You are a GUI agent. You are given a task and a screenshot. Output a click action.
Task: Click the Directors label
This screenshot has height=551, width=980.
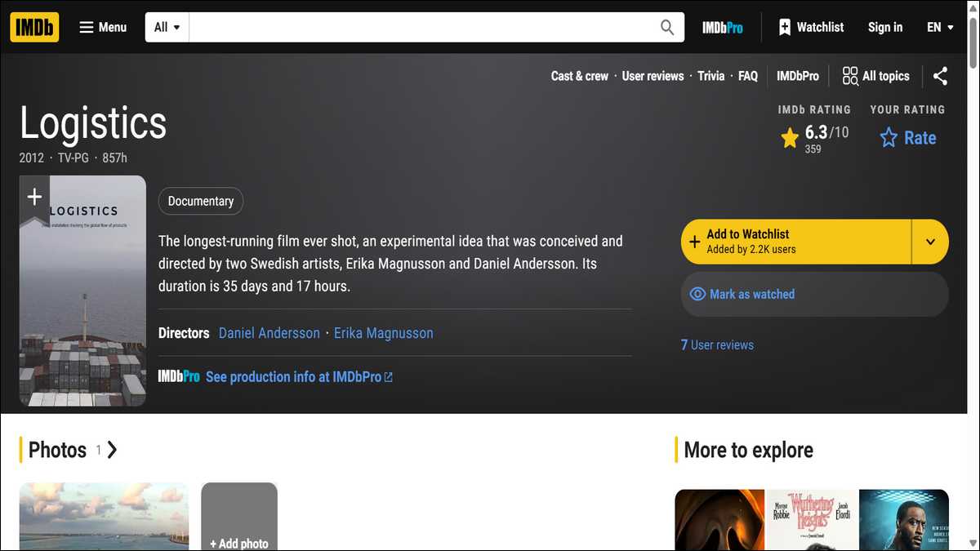[x=184, y=333]
